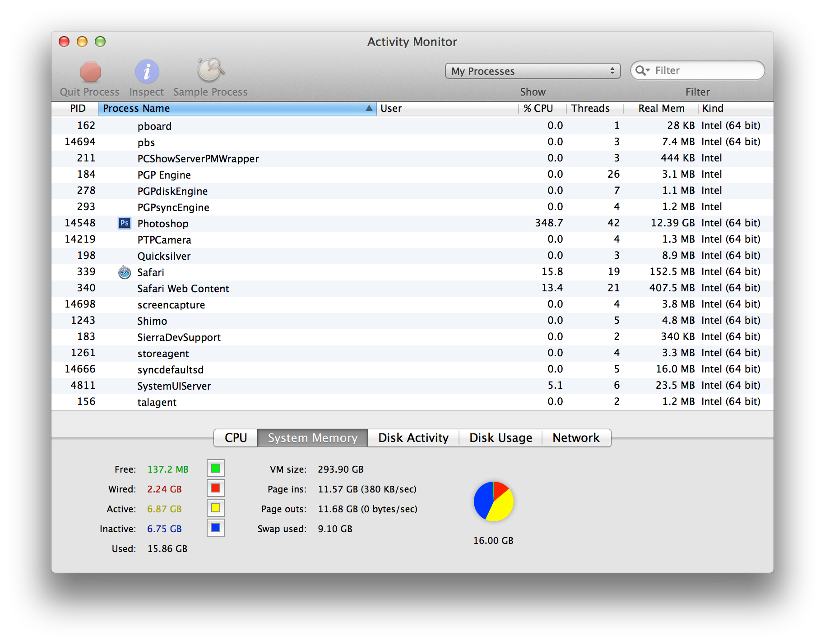The image size is (825, 644).
Task: Zoom the Activity Monitor window
Action: coord(100,41)
